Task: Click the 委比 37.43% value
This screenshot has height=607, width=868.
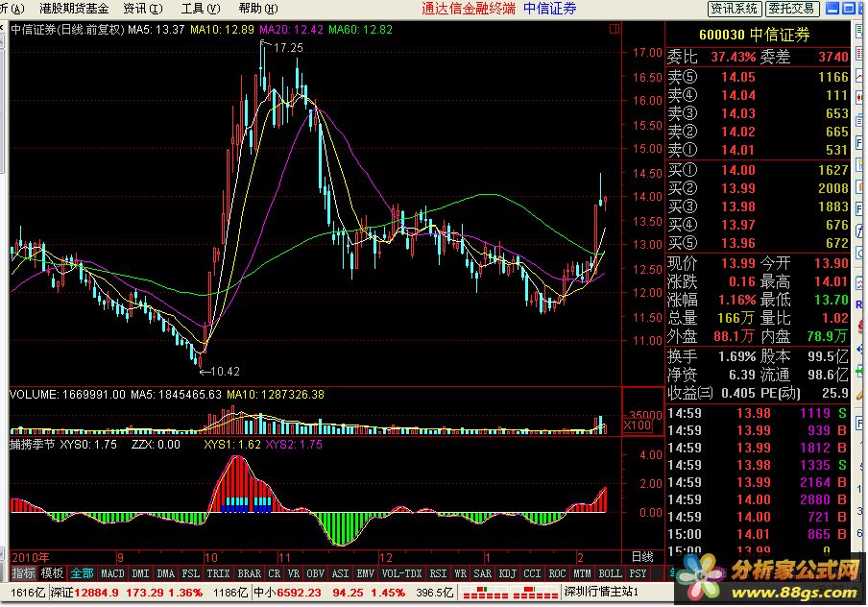Action: (733, 57)
